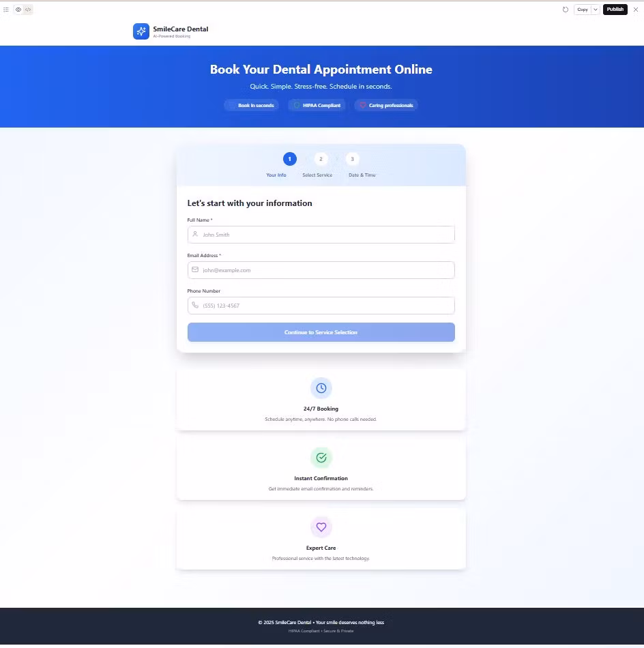Click the green checkmark Instant Confirmation icon
Image resolution: width=644 pixels, height=648 pixels.
point(321,458)
